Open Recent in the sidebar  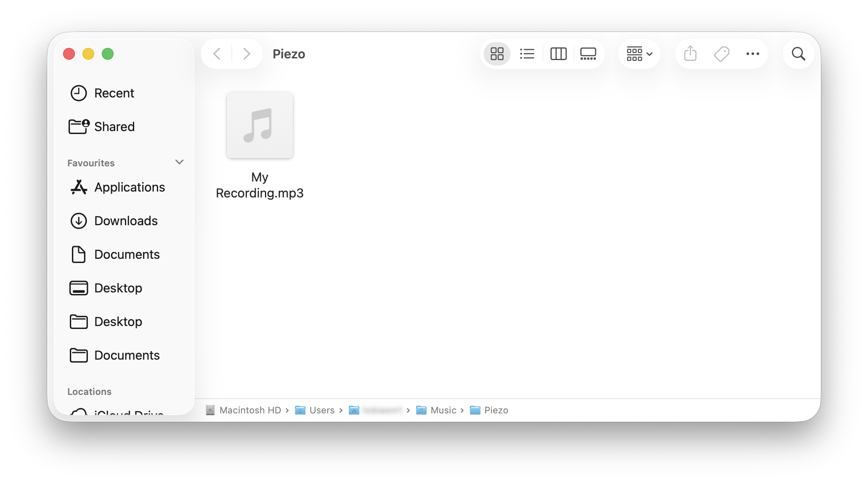pos(124,93)
